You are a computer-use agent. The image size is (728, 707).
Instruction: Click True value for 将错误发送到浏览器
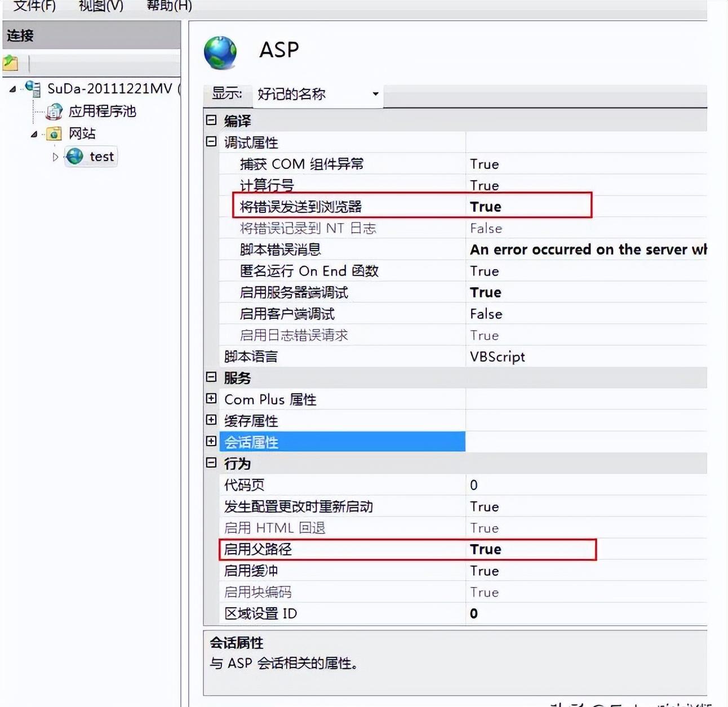click(x=486, y=207)
